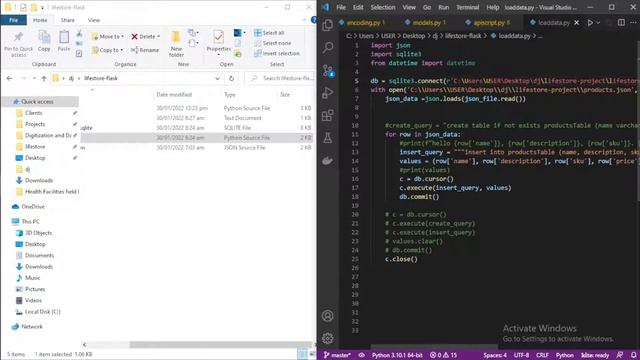Select the JSON Source File row
The image size is (640, 360).
click(x=197, y=148)
